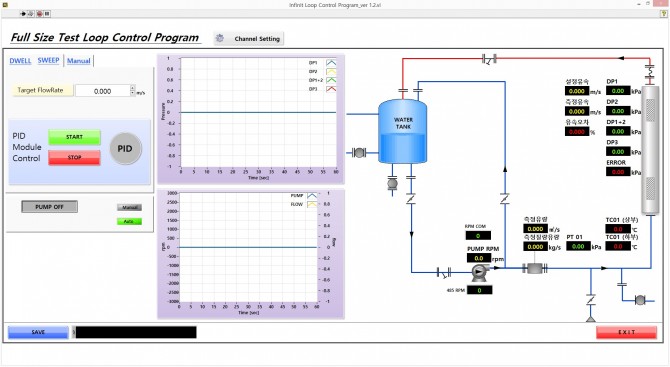Switch to the DWELL tab
This screenshot has width=670, height=367.
(x=21, y=61)
